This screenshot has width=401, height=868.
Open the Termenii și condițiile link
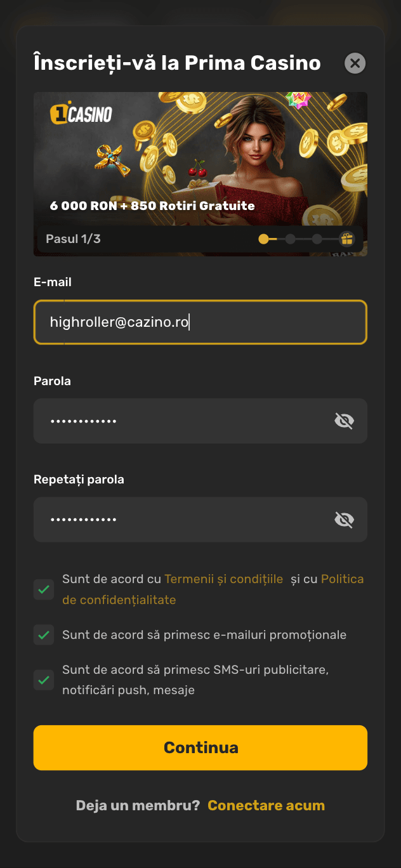[223, 579]
